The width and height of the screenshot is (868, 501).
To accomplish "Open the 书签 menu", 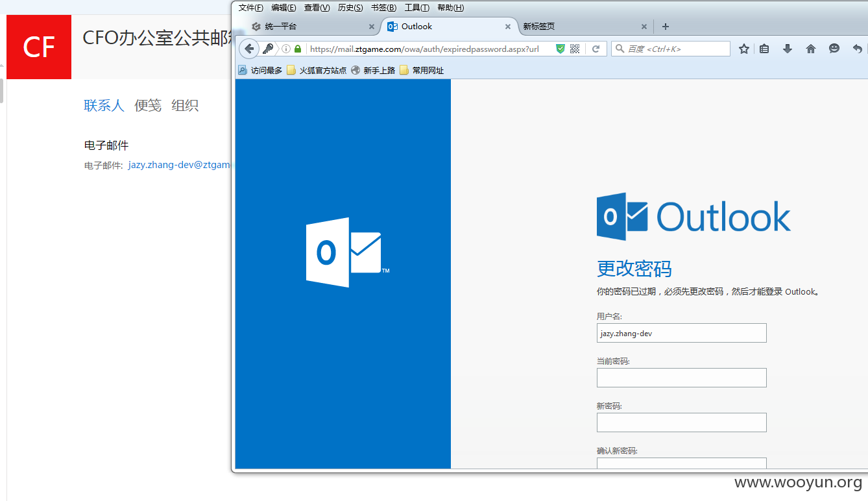I will point(383,8).
